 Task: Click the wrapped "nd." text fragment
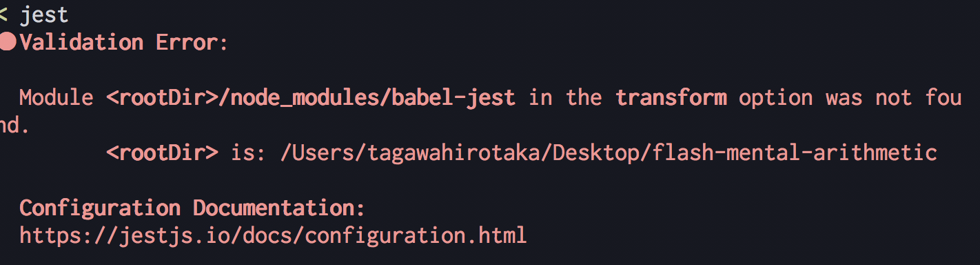14,125
